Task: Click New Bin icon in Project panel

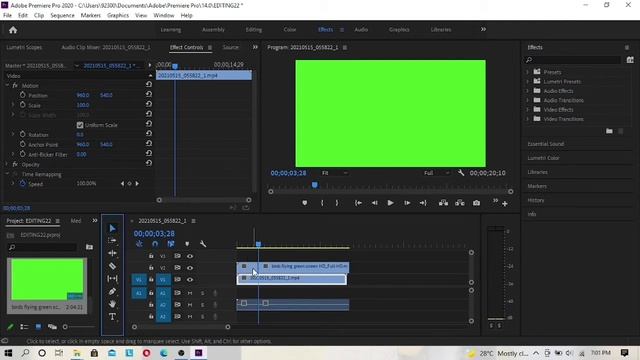Action: [89, 247]
